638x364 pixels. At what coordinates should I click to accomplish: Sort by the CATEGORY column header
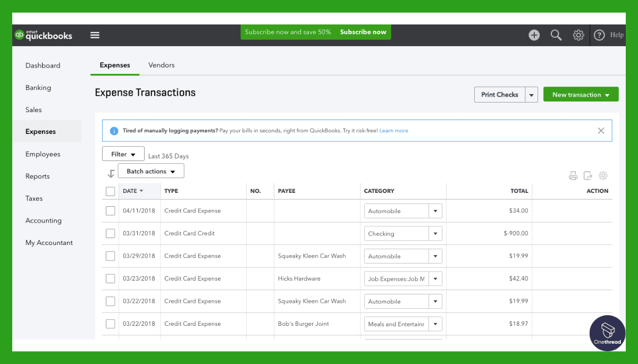point(379,191)
